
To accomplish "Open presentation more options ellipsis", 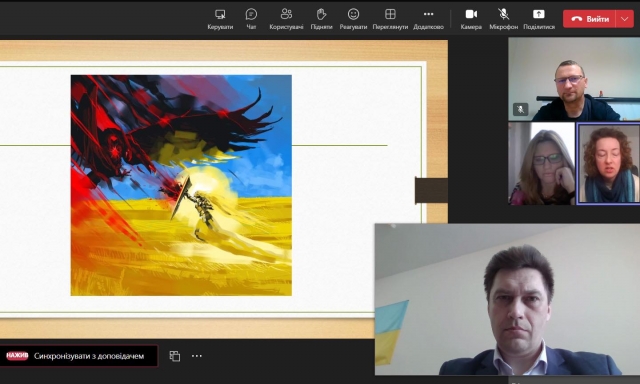I will (x=197, y=356).
